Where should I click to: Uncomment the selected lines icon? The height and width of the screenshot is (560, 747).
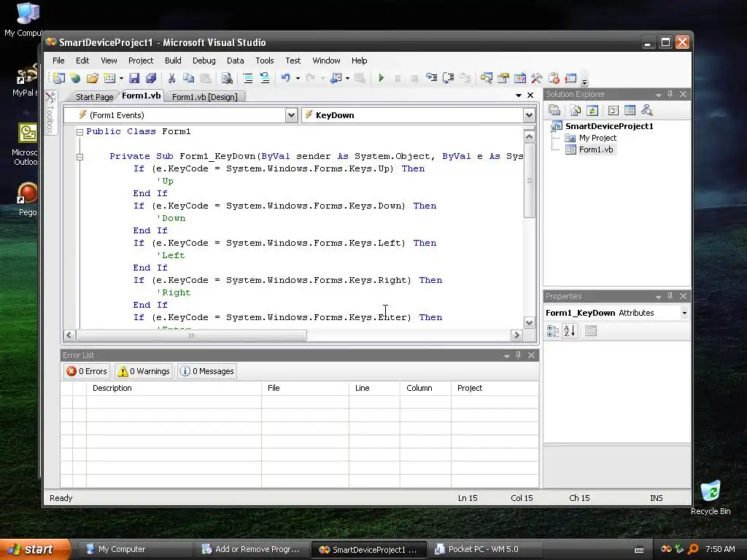click(x=265, y=78)
